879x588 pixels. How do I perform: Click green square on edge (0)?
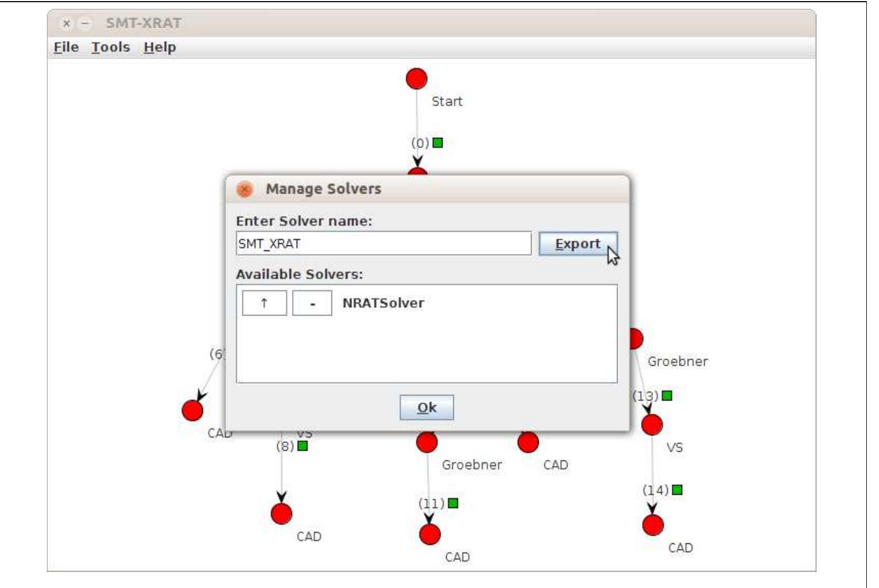pyautogui.click(x=438, y=143)
